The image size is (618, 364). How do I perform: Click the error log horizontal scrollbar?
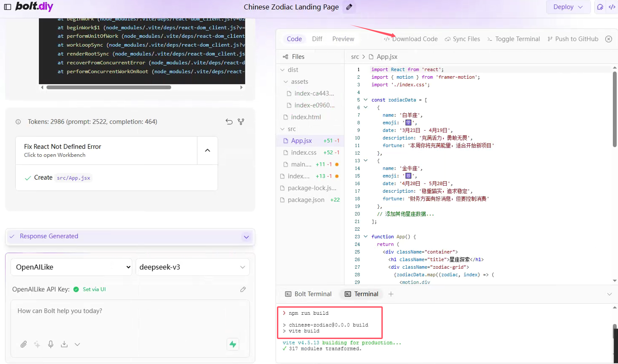tap(109, 87)
